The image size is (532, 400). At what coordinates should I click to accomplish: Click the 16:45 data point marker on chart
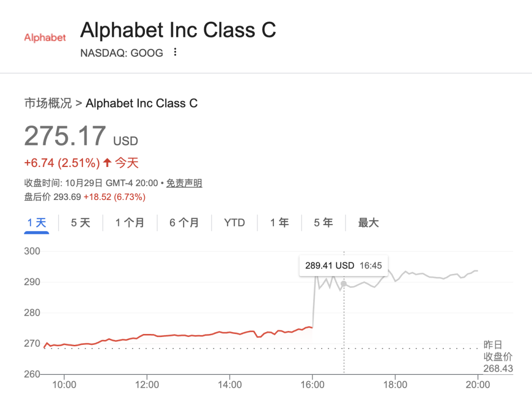(x=344, y=284)
